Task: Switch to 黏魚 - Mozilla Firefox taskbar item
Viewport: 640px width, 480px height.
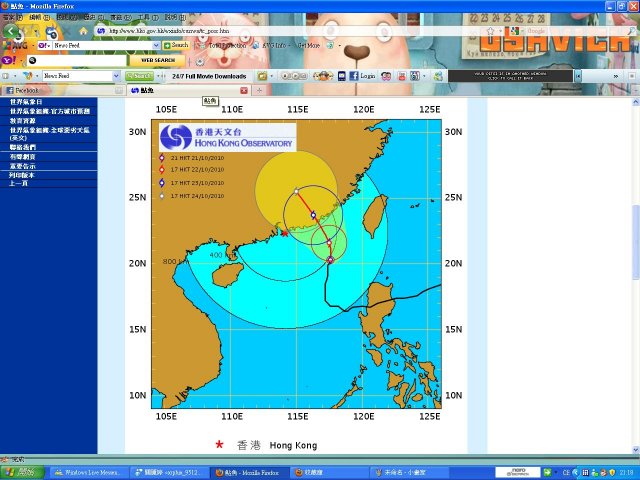Action: pos(250,473)
